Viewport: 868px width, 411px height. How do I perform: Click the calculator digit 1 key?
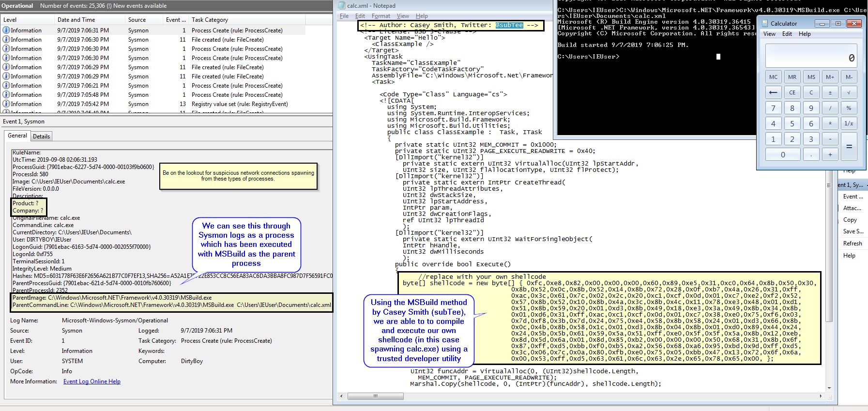(x=773, y=139)
